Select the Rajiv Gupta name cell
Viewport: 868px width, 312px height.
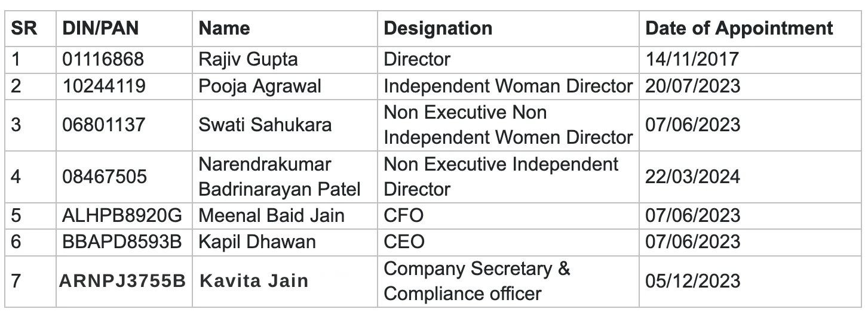coord(248,60)
